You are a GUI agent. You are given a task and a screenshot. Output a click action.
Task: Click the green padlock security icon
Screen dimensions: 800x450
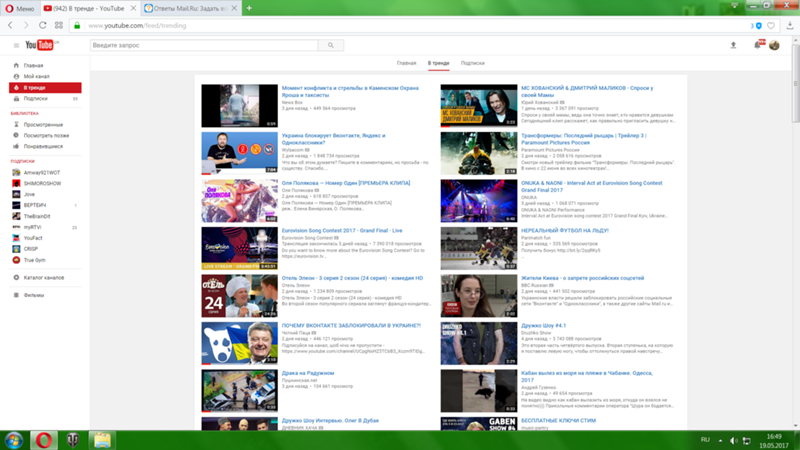tap(77, 26)
